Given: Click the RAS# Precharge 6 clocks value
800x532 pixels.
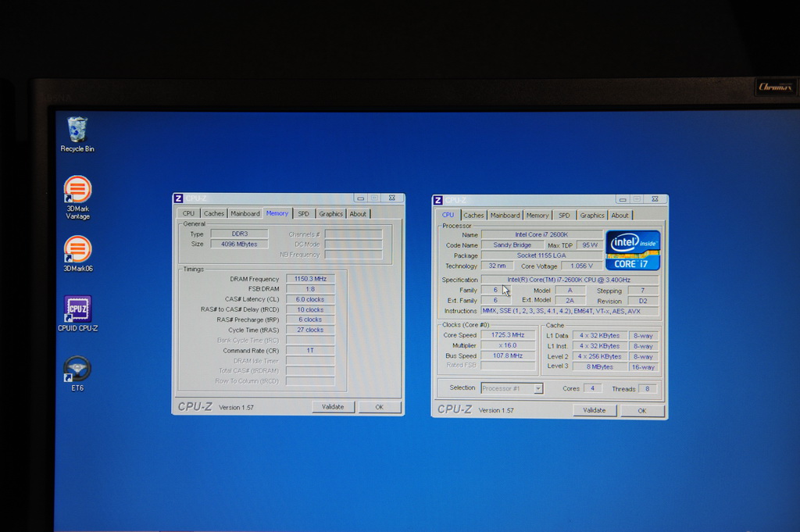Looking at the screenshot, I should pos(310,320).
